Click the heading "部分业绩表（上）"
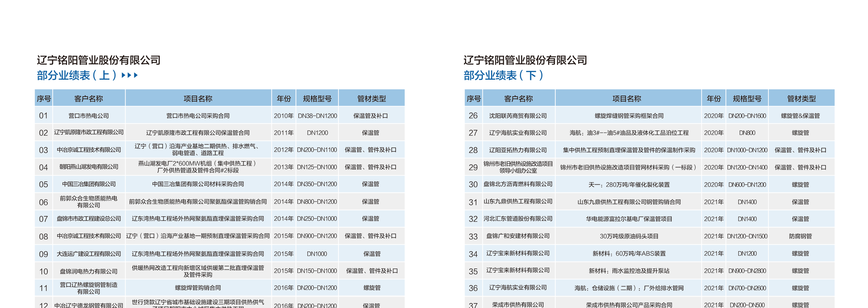This screenshot has width=868, height=308. click(x=77, y=75)
